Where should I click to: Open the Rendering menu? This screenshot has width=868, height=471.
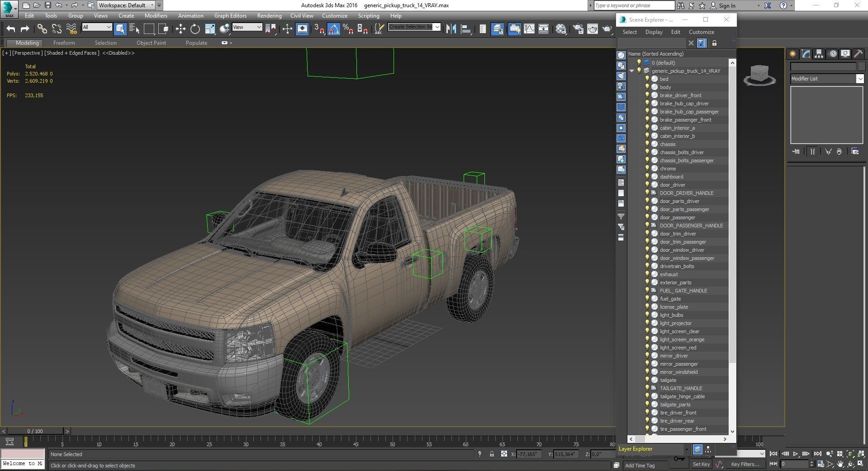click(x=269, y=16)
